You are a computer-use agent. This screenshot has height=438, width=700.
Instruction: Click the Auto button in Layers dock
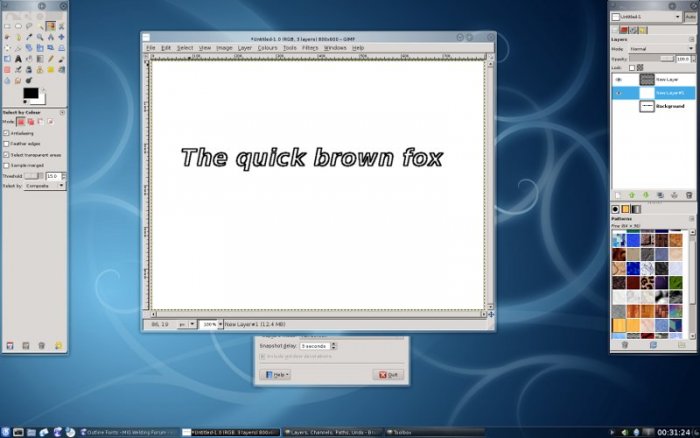691,17
